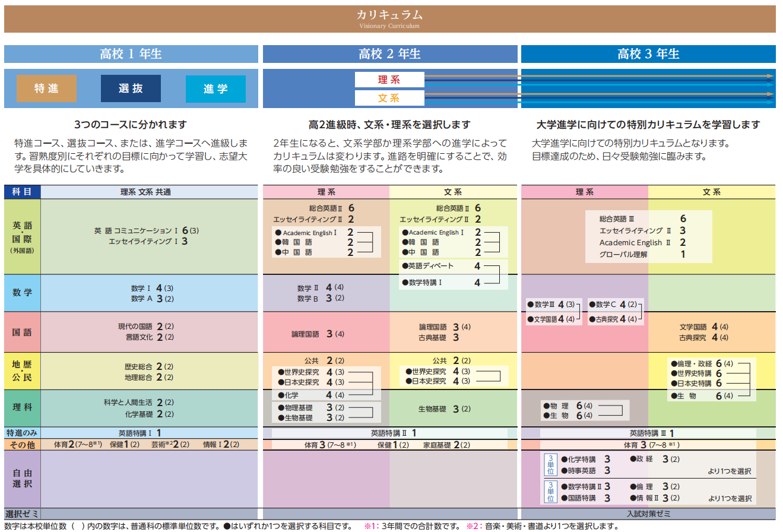Click the 数学Ⅲ option
The image size is (783, 532).
[x=551, y=305]
